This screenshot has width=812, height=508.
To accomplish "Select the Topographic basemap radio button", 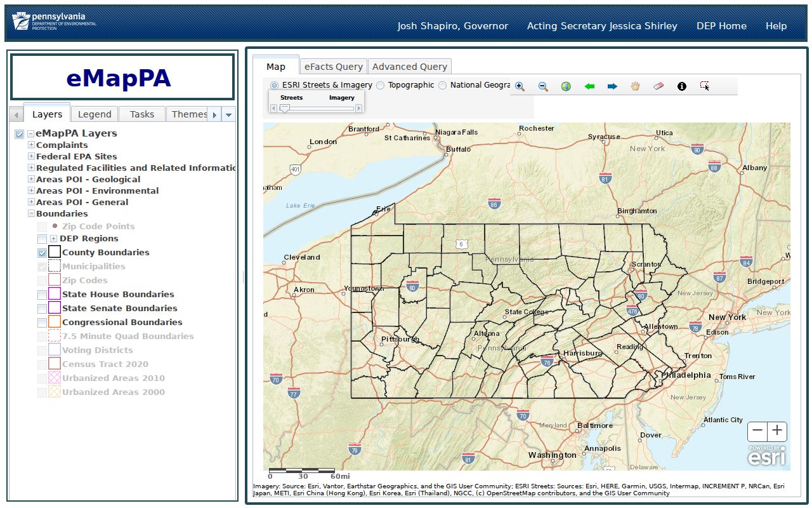I will [380, 85].
